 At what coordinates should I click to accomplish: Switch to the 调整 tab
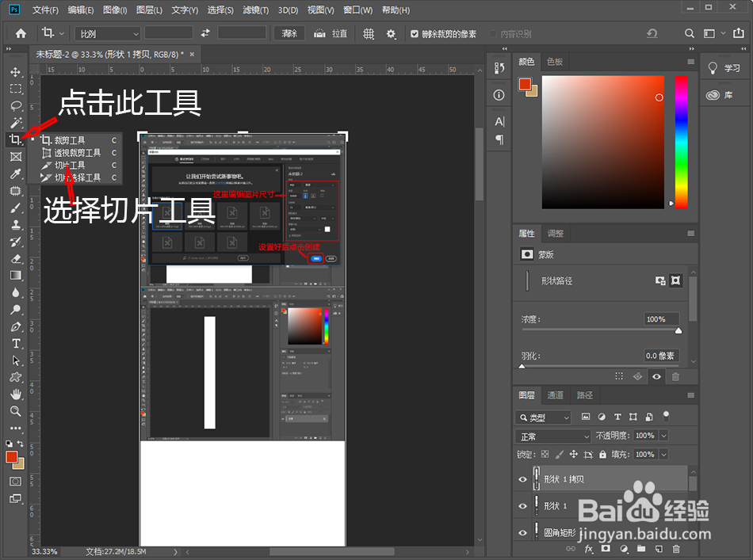coord(555,233)
